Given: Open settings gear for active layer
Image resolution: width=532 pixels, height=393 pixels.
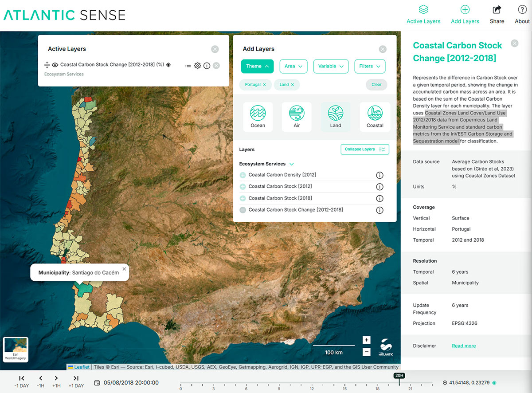Looking at the screenshot, I should click(x=198, y=66).
